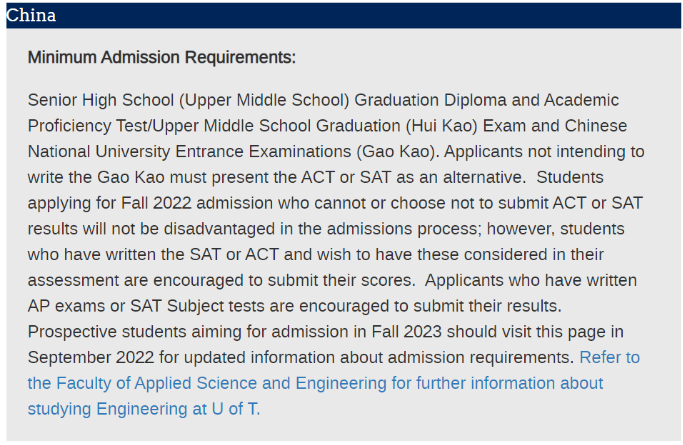Click the word 'Prospective' in the paragraph

[72, 332]
